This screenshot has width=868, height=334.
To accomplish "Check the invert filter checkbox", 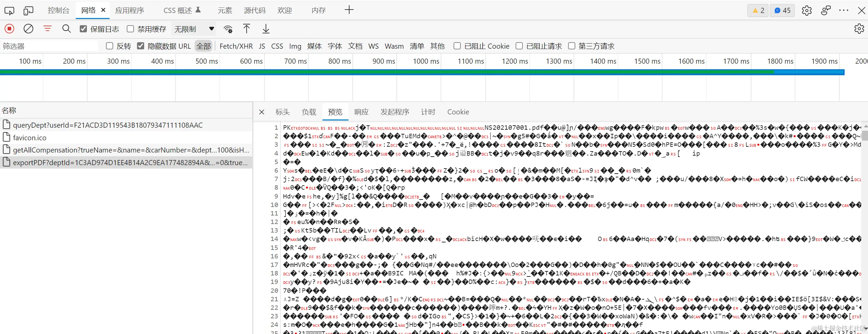I will [109, 46].
